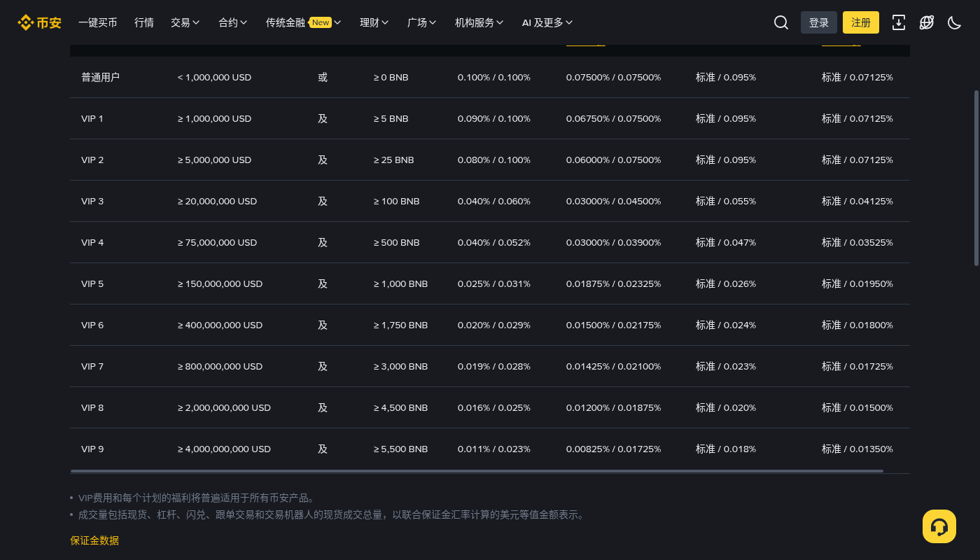The image size is (980, 560).
Task: Expand the 理财 dropdown menu
Action: 374,22
